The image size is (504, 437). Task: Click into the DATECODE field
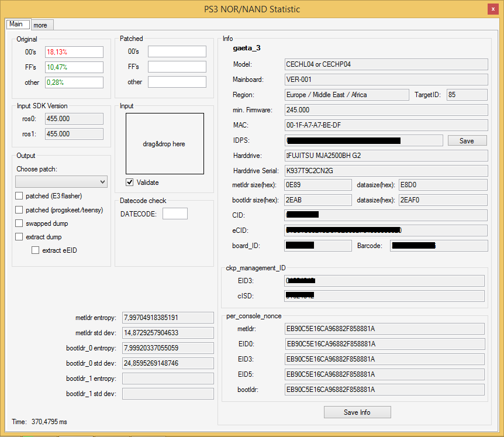pyautogui.click(x=175, y=214)
